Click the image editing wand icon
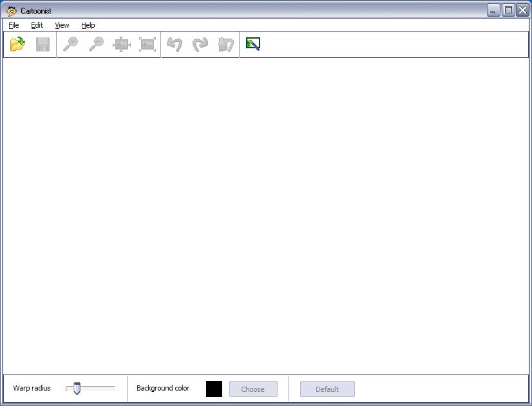The image size is (532, 406). 253,44
